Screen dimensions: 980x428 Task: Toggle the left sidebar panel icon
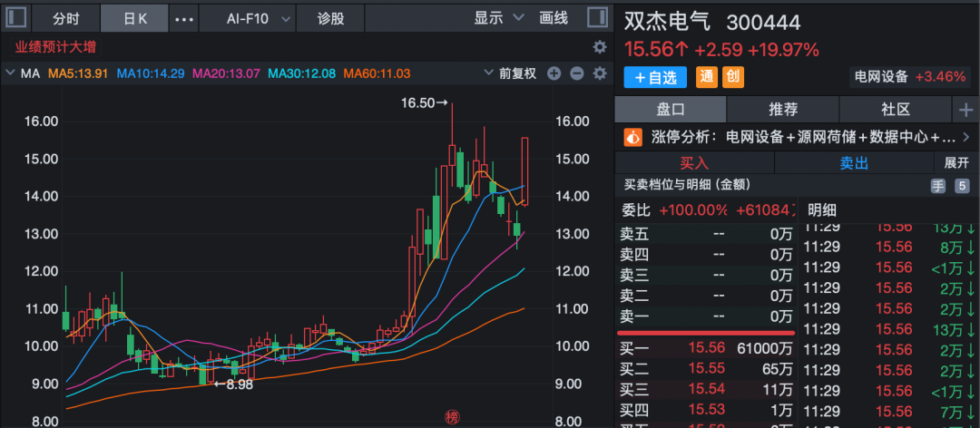[15, 17]
